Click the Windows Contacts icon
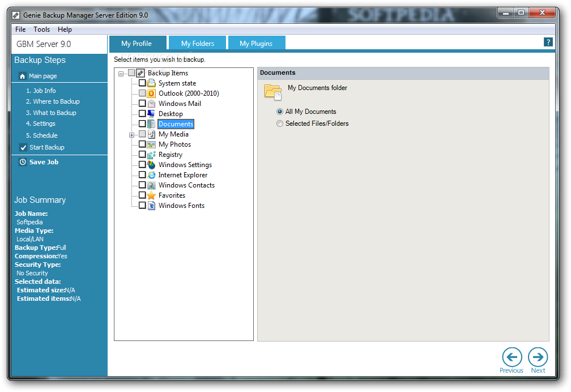Viewport: 571px width, 392px height. [x=151, y=185]
